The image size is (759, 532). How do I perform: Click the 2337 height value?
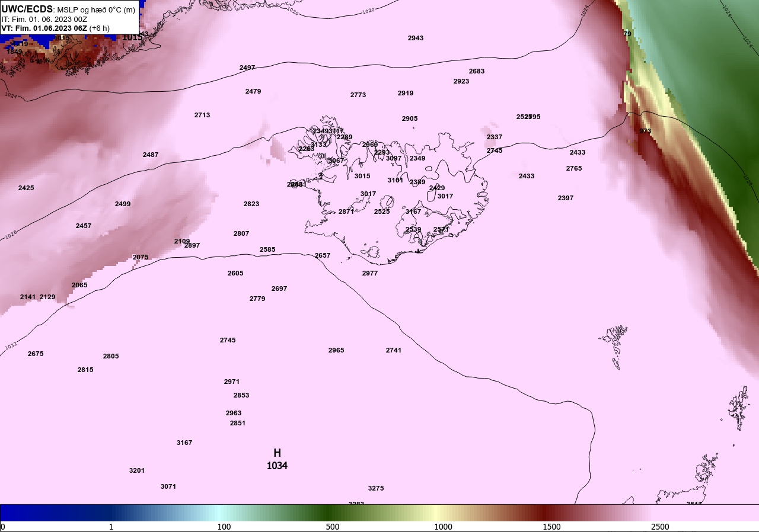click(x=495, y=137)
